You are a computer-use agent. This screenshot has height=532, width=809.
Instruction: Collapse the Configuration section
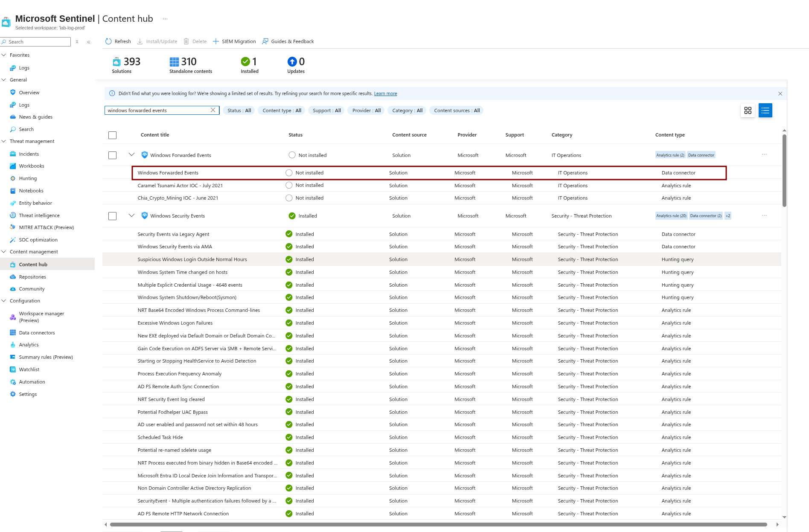[4, 301]
